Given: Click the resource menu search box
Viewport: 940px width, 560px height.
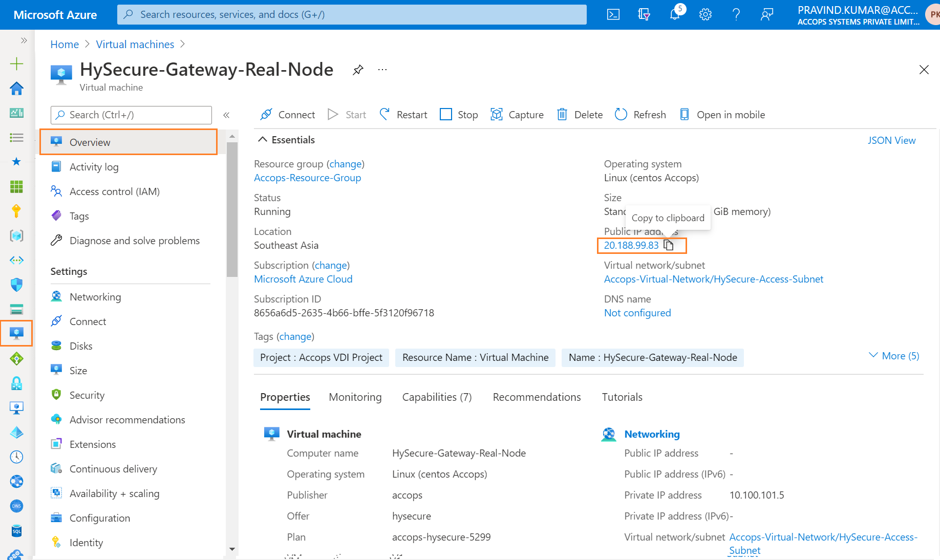Looking at the screenshot, I should coord(131,115).
